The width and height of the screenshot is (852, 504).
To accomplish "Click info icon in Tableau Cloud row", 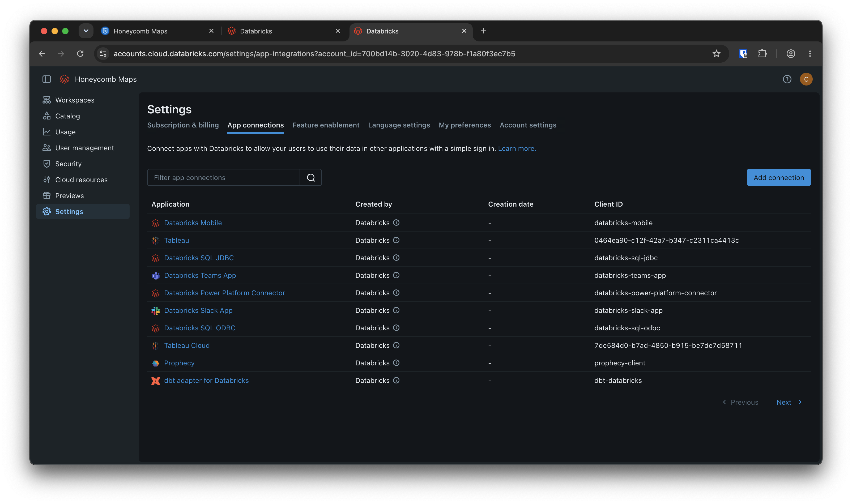I will (396, 345).
